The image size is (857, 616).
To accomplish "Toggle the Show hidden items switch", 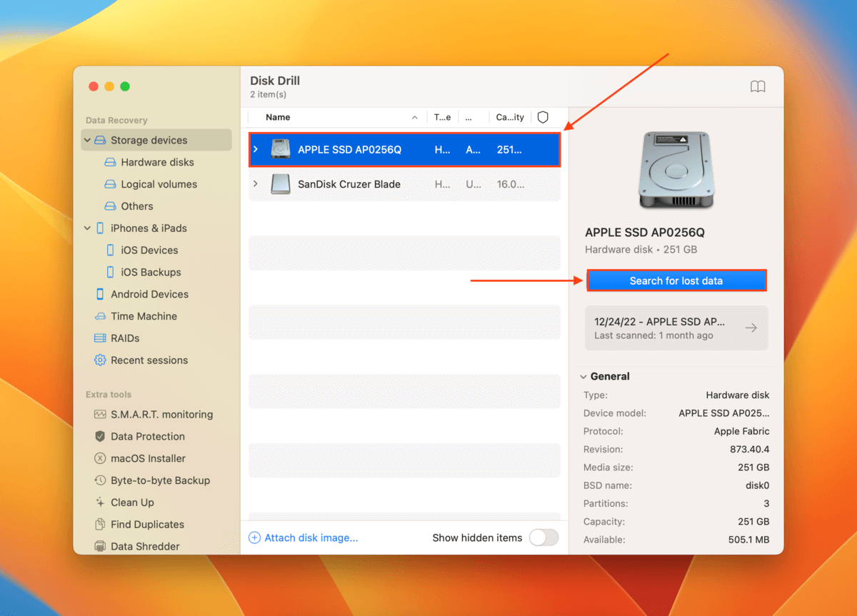I will coord(543,537).
